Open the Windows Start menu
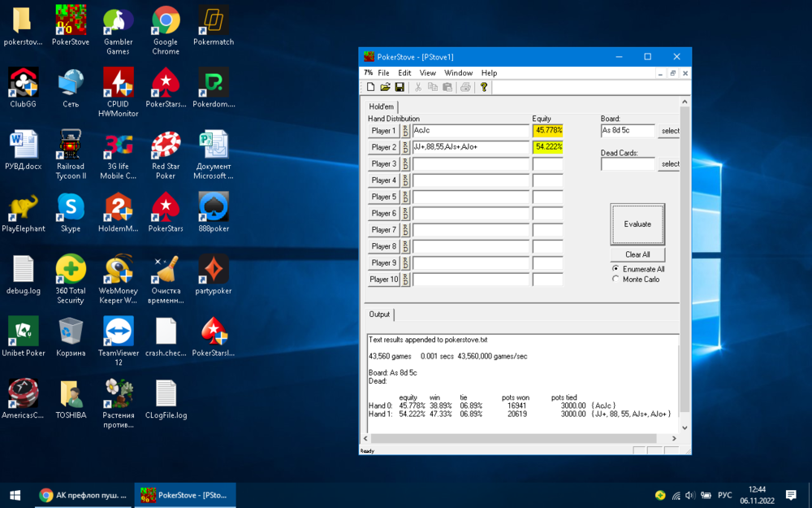Viewport: 812px width, 508px height. [x=15, y=495]
